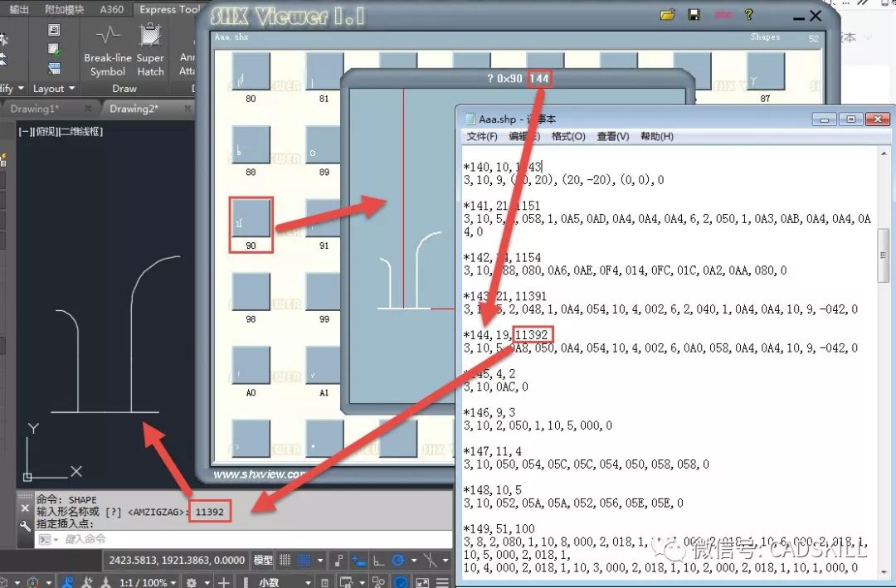Toggle clean screen icon in status bar
The width and height of the screenshot is (896, 588).
point(421,582)
